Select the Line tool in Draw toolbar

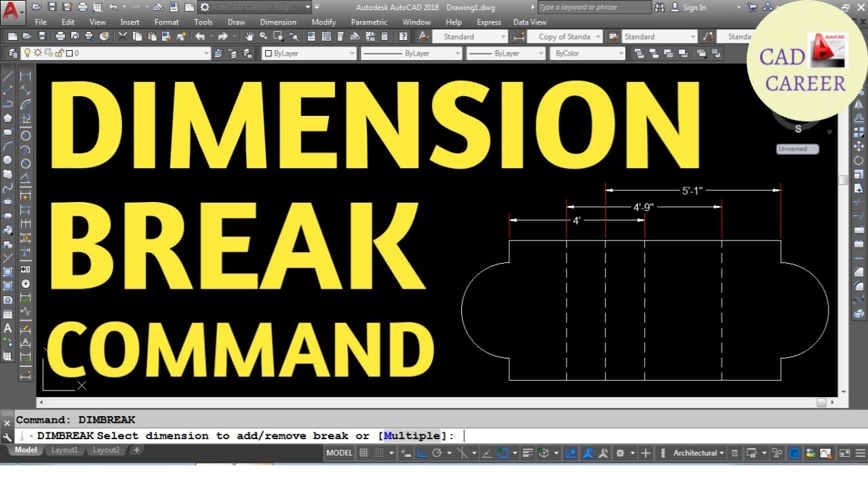[x=8, y=75]
